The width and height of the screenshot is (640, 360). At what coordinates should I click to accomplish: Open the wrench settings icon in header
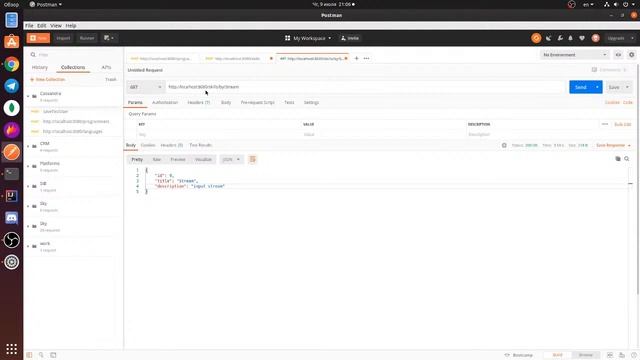point(560,38)
